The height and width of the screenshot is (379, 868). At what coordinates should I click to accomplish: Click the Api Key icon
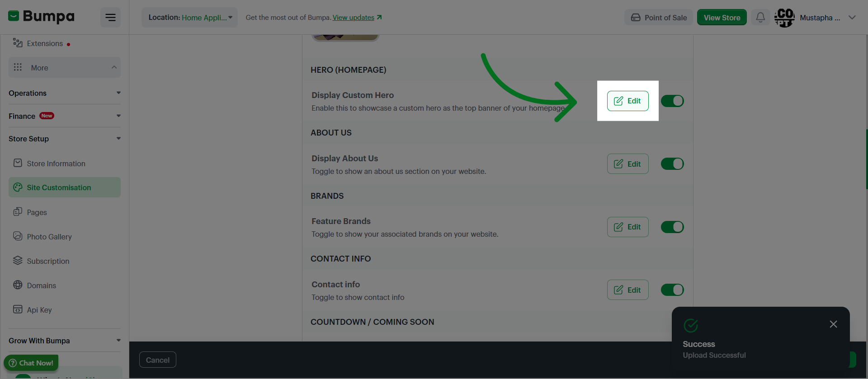click(x=18, y=309)
